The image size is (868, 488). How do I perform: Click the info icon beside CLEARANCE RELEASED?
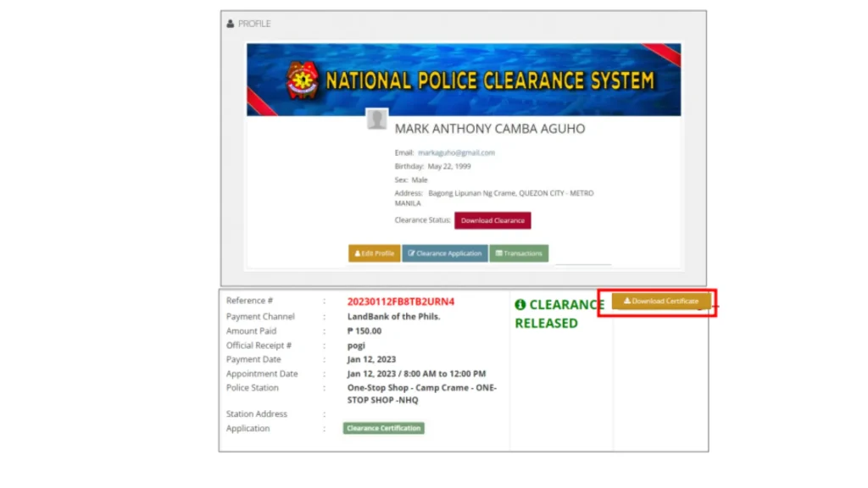[x=520, y=303]
